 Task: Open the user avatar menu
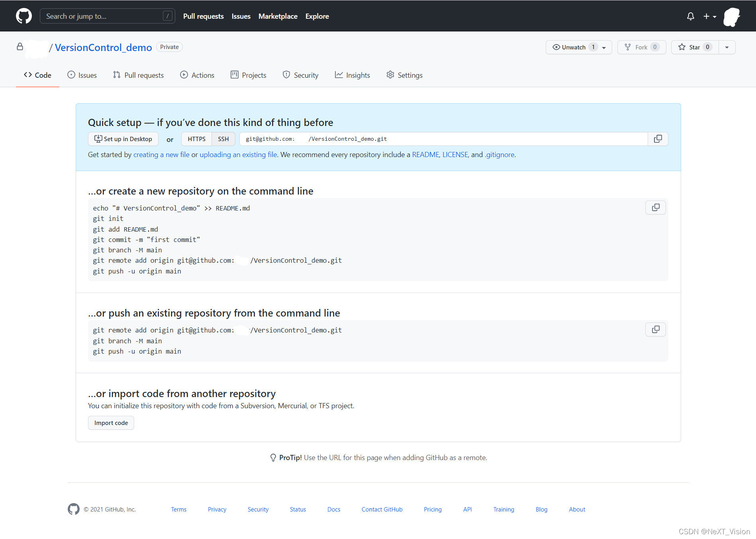click(732, 17)
